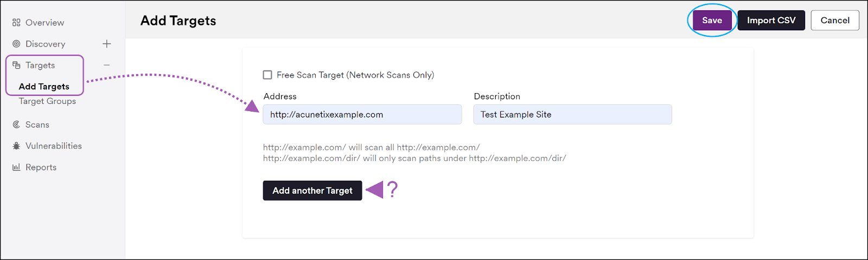Click the Address field label

[x=280, y=96]
